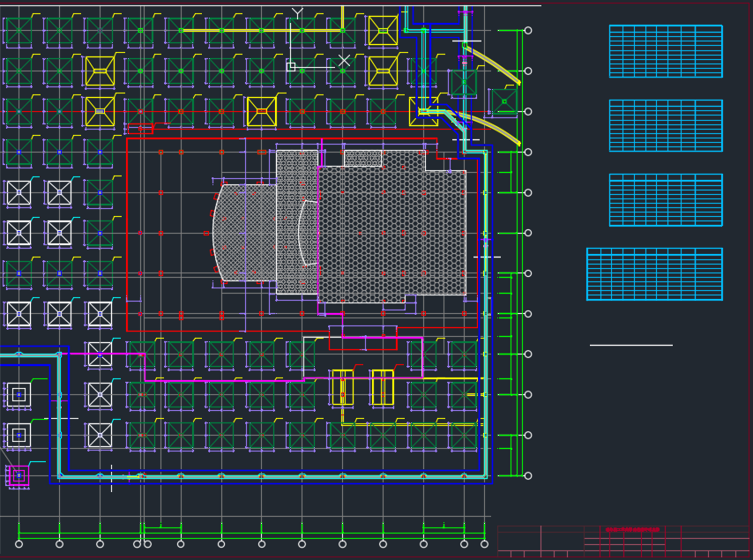This screenshot has width=753, height=560.
Task: Select the magenta square footing
Action: tap(19, 475)
